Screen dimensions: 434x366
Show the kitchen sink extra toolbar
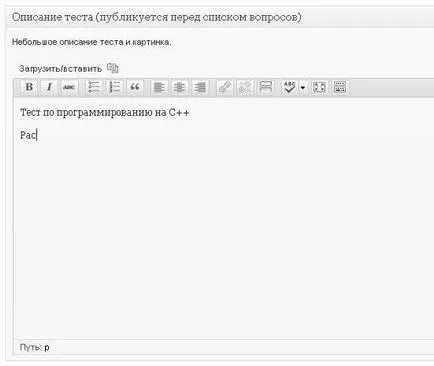(x=340, y=87)
